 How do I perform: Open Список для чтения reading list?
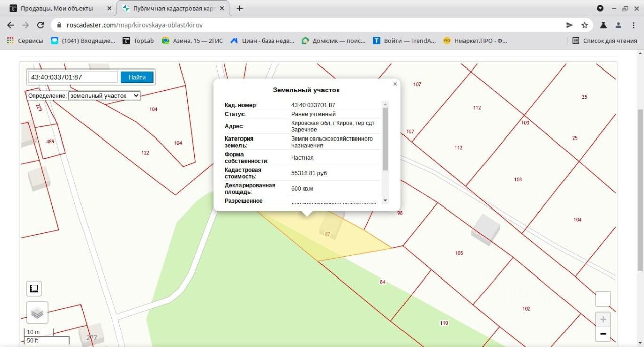coord(605,41)
